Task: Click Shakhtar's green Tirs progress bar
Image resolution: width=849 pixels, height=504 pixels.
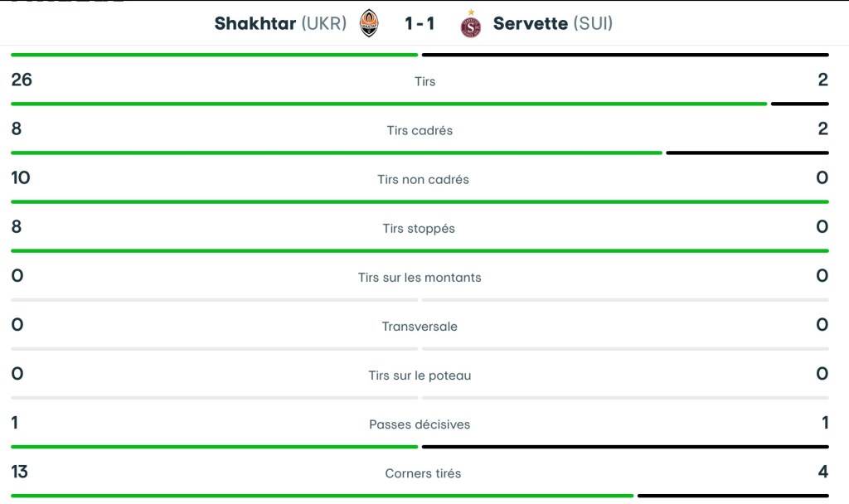Action: [388, 104]
